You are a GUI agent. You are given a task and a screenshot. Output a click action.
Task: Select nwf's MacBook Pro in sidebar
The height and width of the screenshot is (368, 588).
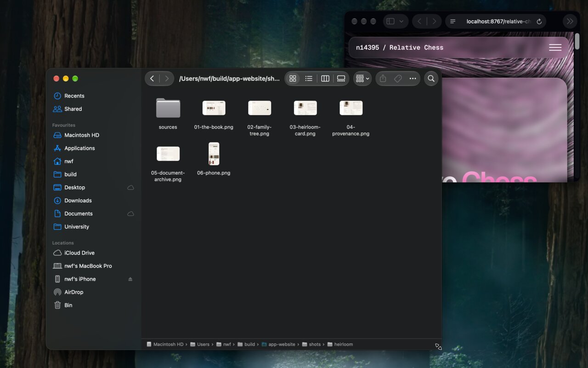[x=94, y=266]
